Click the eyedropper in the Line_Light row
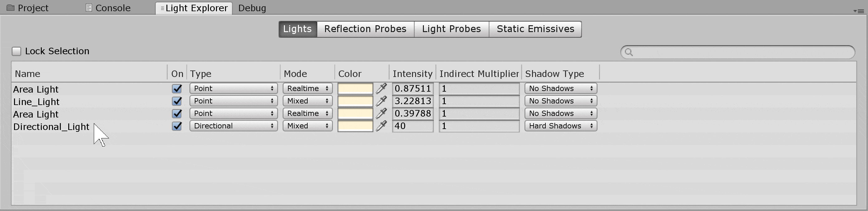 381,101
